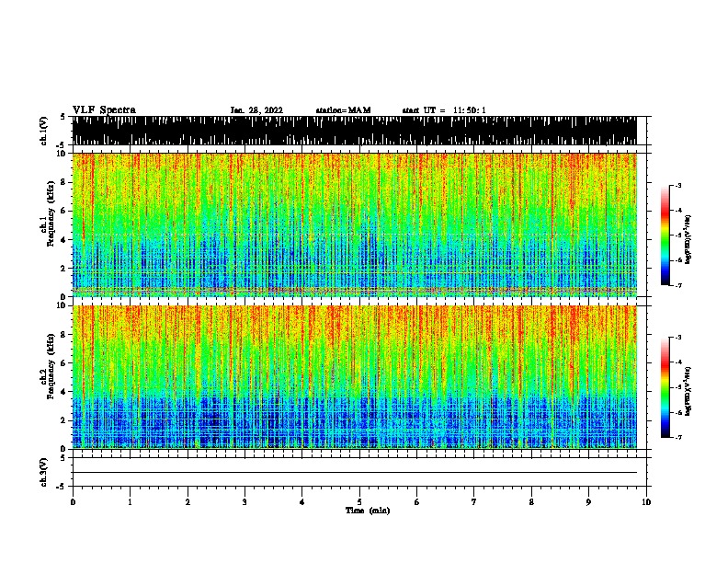
Task: Click the ch.1 colorbar top value '-3'
Action: coord(678,185)
